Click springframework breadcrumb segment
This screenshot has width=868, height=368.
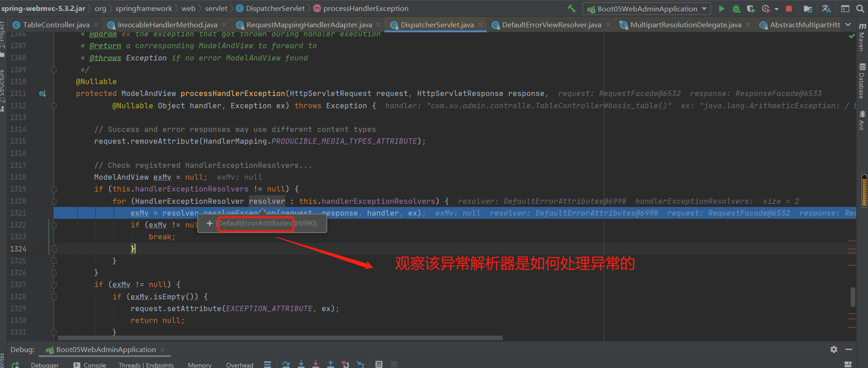[144, 8]
